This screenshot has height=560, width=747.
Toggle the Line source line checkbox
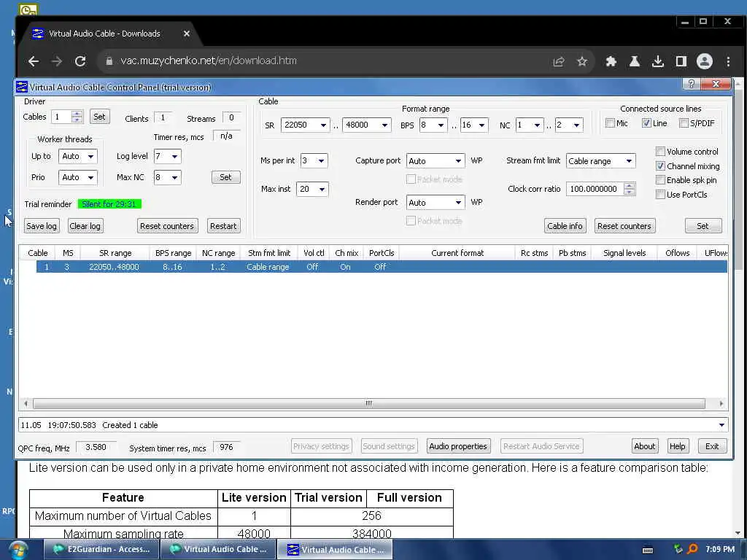pos(646,123)
